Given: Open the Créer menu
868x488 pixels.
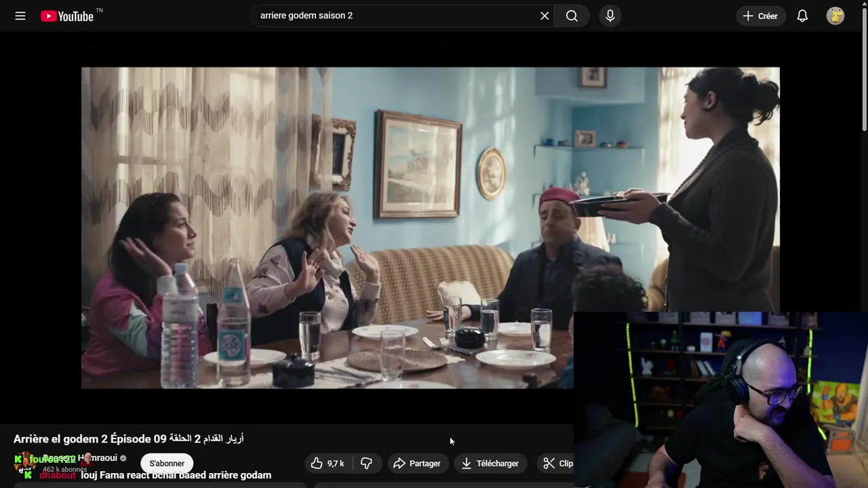Looking at the screenshot, I should pyautogui.click(x=761, y=16).
